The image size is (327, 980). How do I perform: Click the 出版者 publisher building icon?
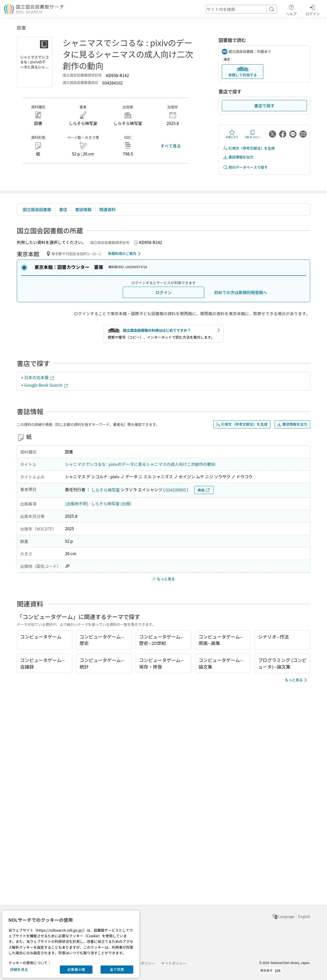(128, 115)
